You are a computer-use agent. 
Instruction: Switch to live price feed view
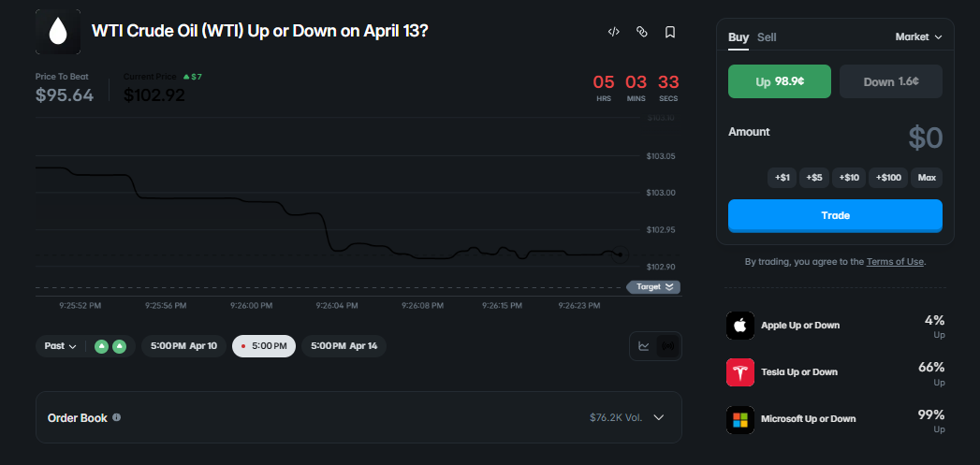pyautogui.click(x=668, y=346)
